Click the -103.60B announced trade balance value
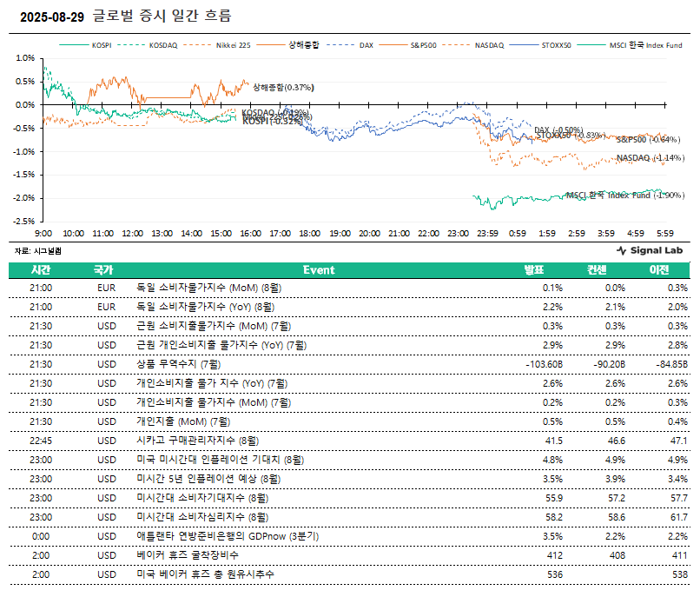700x597 pixels. [545, 364]
